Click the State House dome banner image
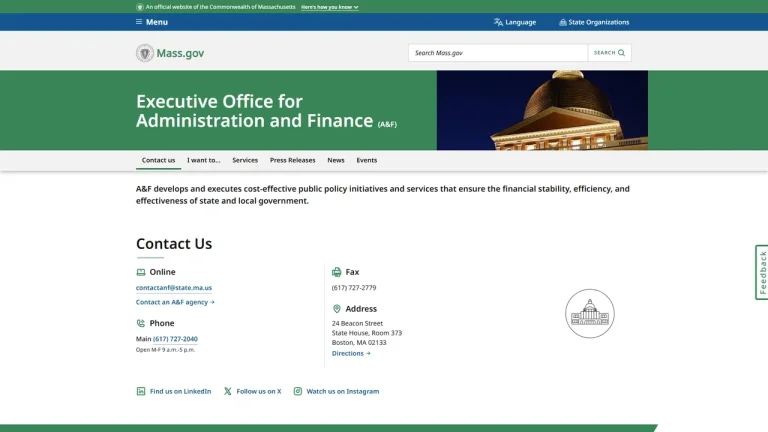The width and height of the screenshot is (768, 432). (542, 110)
